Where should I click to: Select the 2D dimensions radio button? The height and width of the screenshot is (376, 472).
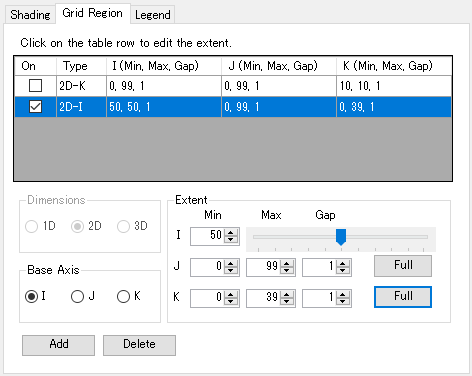(77, 226)
